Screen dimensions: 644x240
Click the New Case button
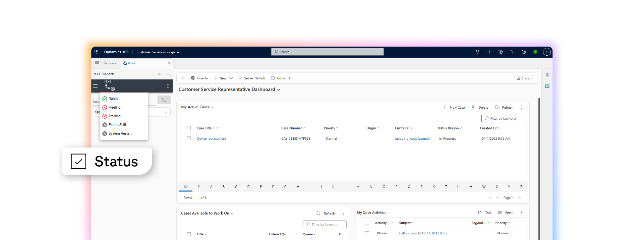click(x=454, y=108)
